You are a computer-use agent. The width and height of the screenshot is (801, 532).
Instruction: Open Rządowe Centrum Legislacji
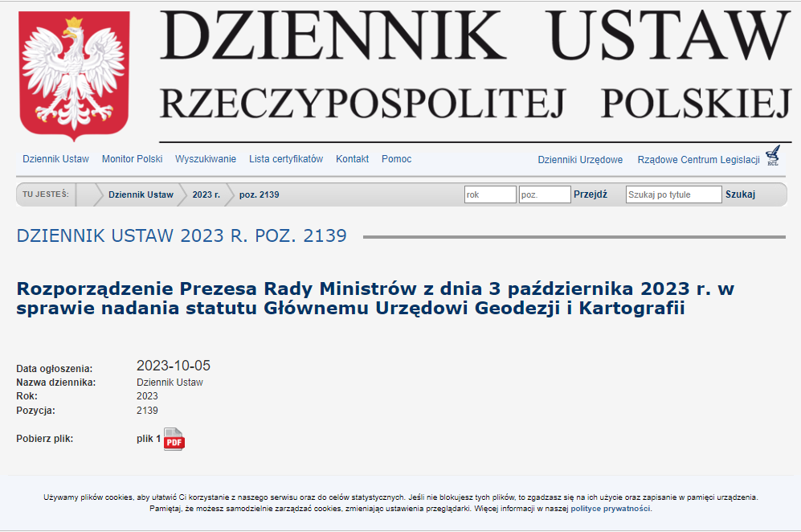[x=697, y=159]
